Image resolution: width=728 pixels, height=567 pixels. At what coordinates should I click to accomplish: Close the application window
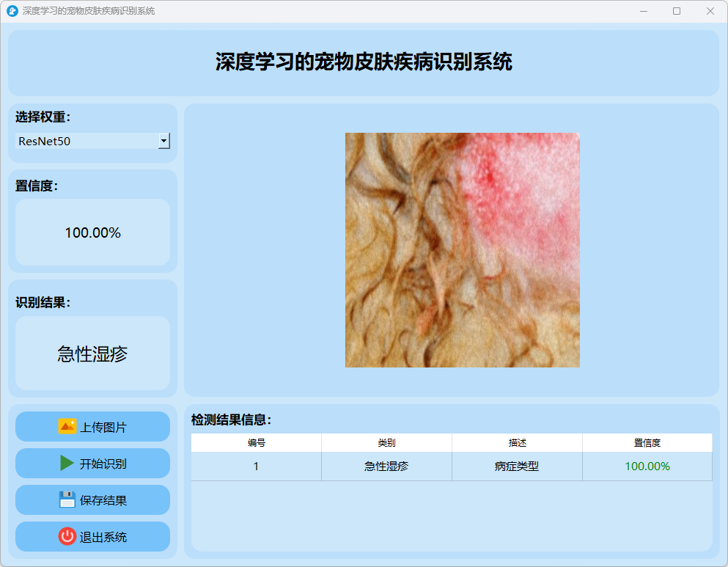(x=710, y=11)
